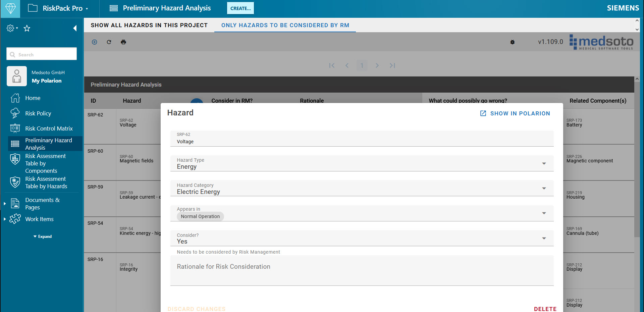Open the Consider? dropdown
644x312 pixels.
click(544, 238)
